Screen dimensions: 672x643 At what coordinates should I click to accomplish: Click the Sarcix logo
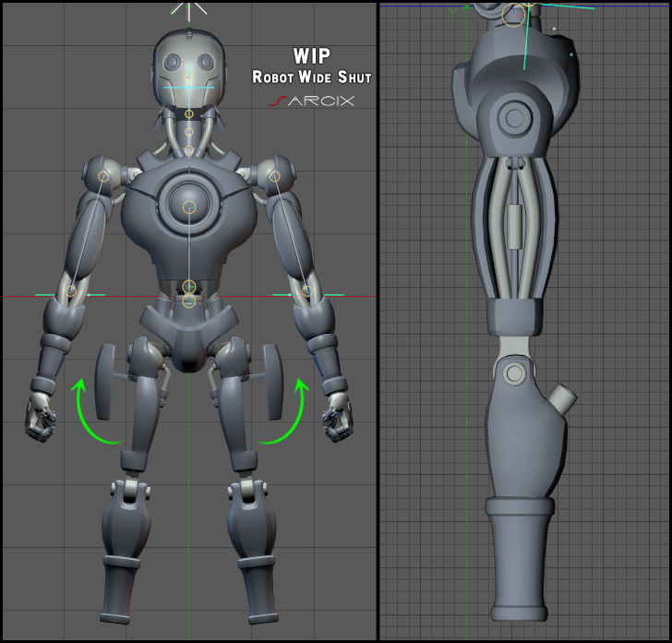312,101
